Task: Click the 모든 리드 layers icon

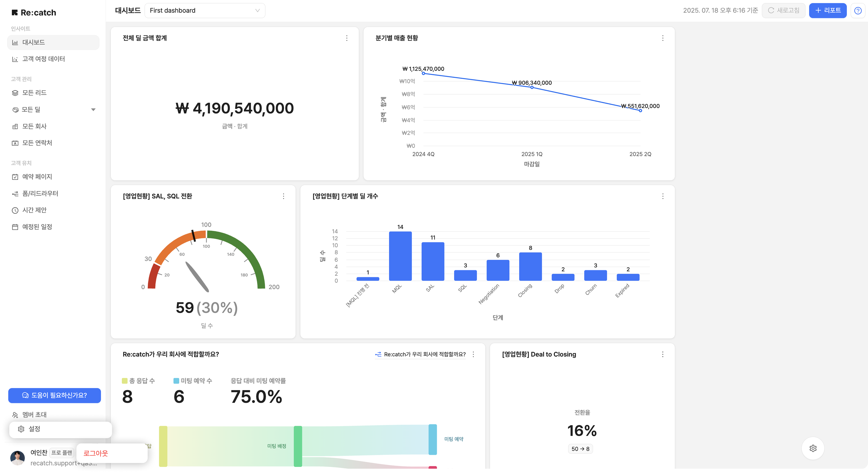Action: 15,93
